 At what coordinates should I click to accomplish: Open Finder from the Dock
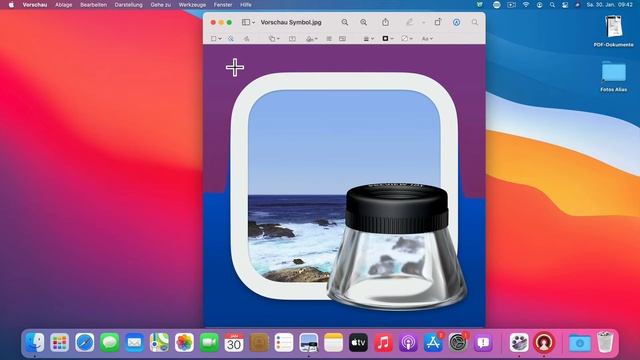(x=35, y=342)
